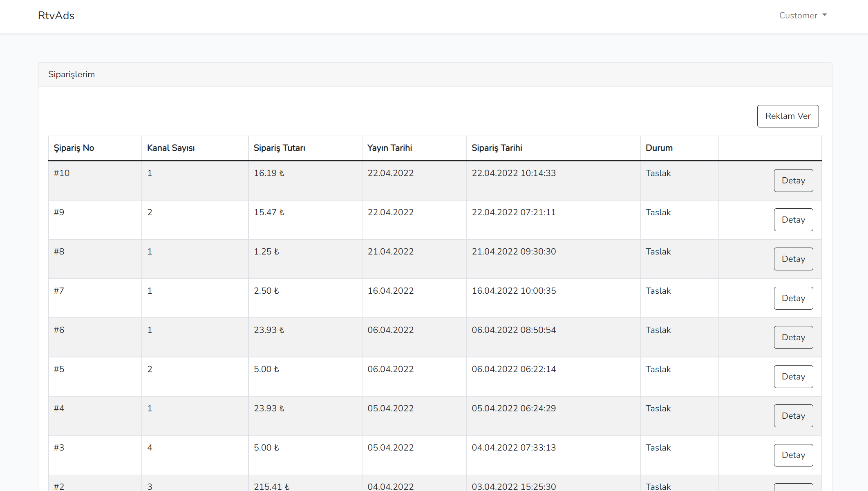This screenshot has height=491, width=868.
Task: Click publish date 16.04.2022 for order #7
Action: coord(391,291)
